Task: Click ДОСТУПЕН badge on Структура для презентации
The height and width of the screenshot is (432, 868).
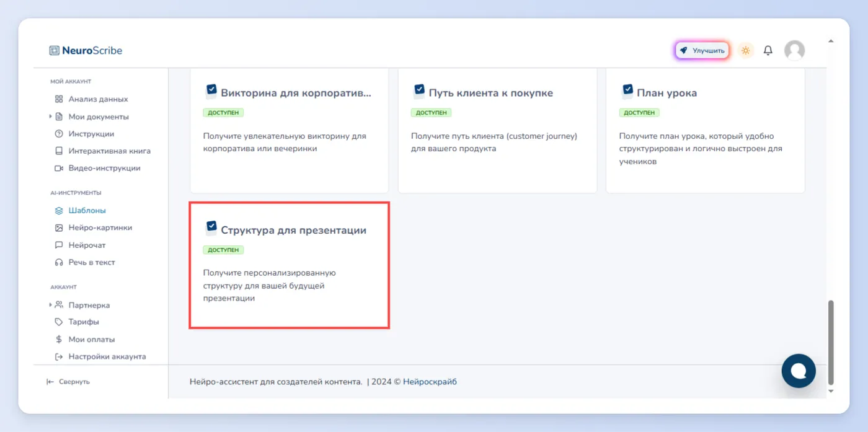Action: (x=223, y=250)
